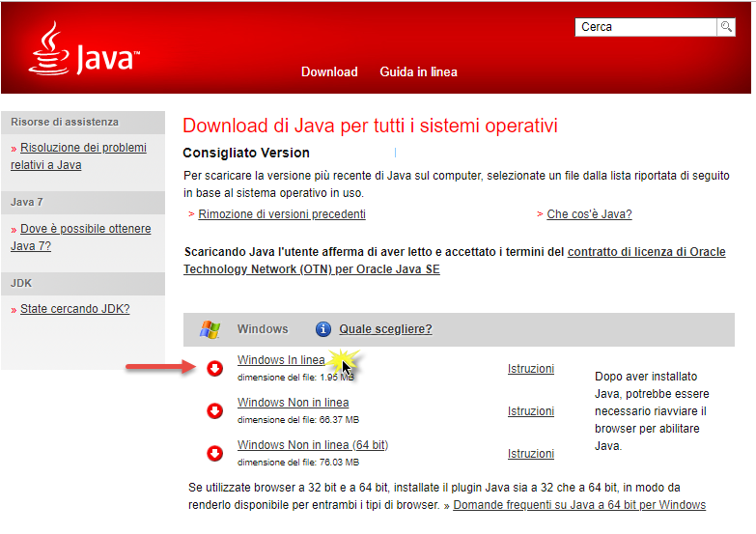The height and width of the screenshot is (534, 756).
Task: Open the Download menu item
Action: 329,71
